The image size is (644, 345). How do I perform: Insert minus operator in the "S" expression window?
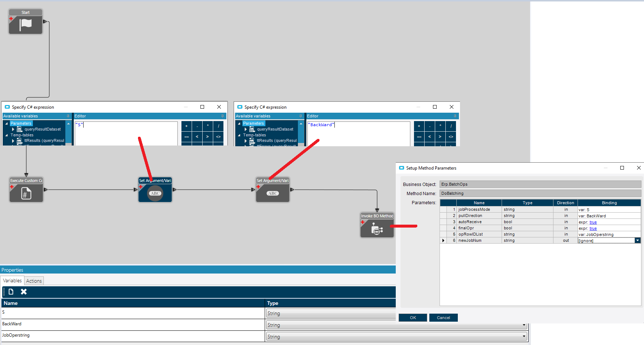197,126
